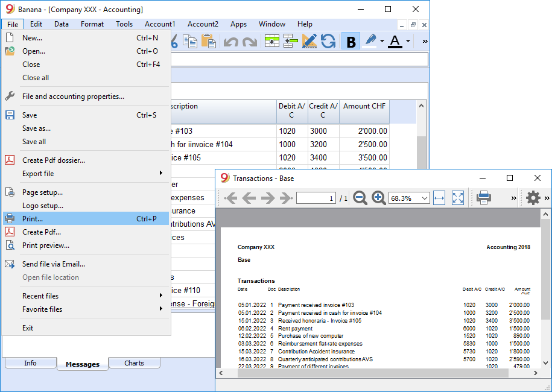This screenshot has width=552, height=392.
Task: Go to next page in preview
Action: coord(268,198)
